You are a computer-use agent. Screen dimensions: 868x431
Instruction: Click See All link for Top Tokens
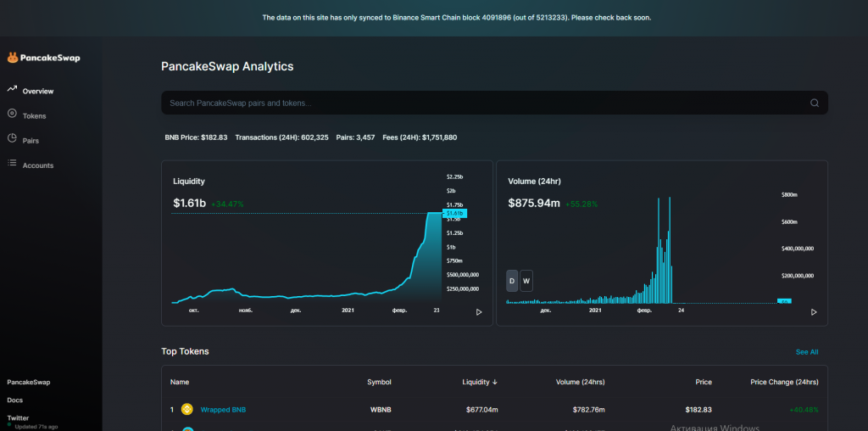point(807,351)
